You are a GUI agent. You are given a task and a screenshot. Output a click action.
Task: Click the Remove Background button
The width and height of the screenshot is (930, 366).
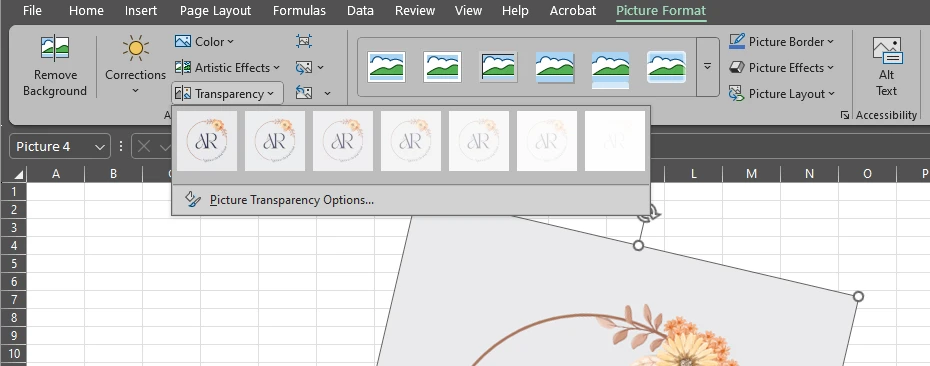click(55, 66)
